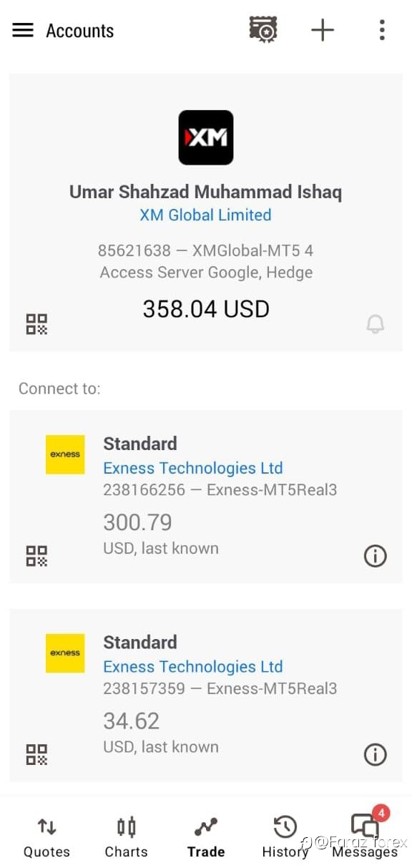The image size is (412, 868).
Task: Tap the XM broker logo
Action: click(x=205, y=137)
